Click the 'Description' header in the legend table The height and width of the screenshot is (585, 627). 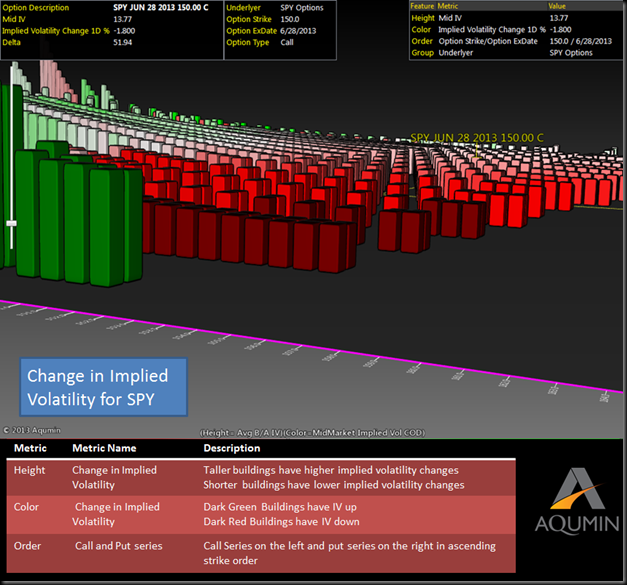pos(232,448)
